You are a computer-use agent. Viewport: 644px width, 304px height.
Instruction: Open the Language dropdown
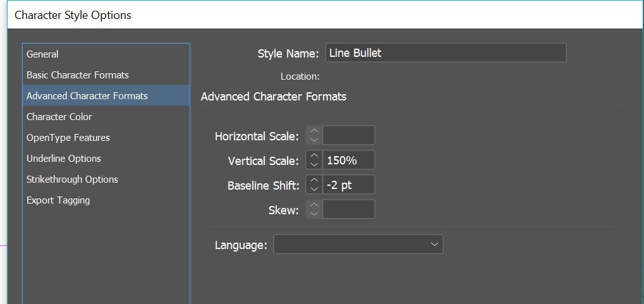pyautogui.click(x=358, y=245)
